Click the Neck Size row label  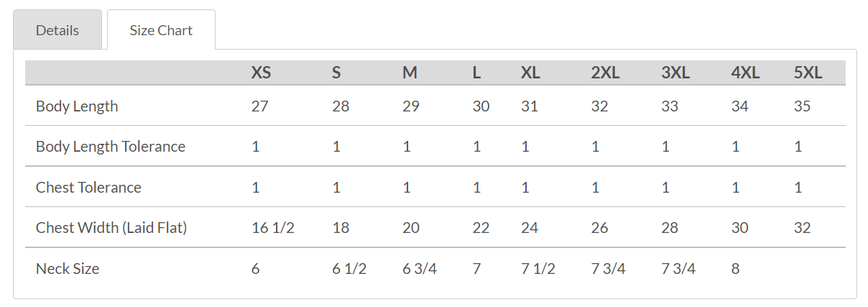pos(68,269)
